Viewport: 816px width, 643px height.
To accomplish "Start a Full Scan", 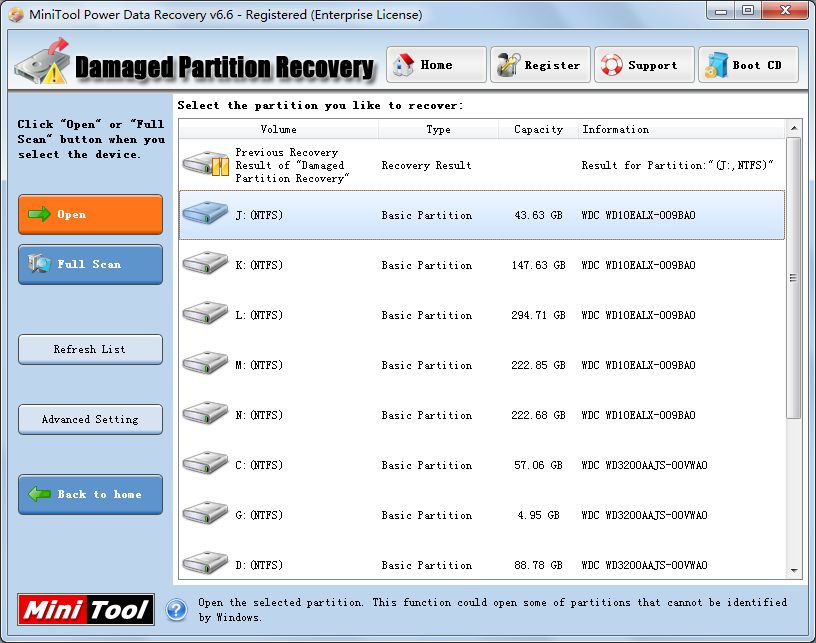I will tap(91, 264).
